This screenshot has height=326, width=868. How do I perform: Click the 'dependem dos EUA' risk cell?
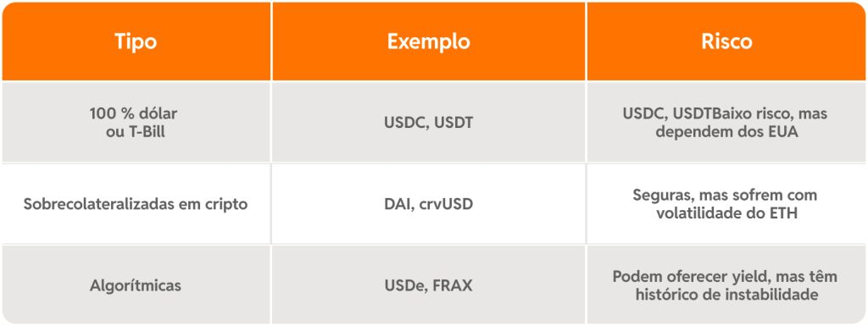click(x=726, y=122)
